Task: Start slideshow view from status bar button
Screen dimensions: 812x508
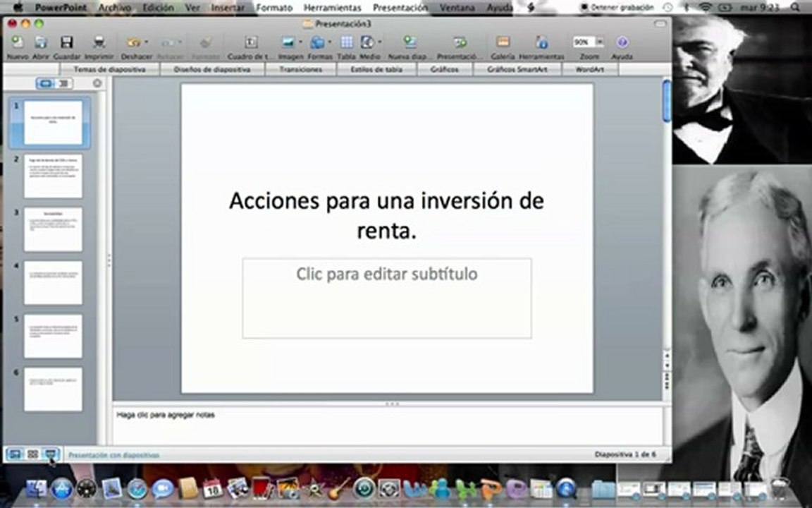Action: [50, 454]
